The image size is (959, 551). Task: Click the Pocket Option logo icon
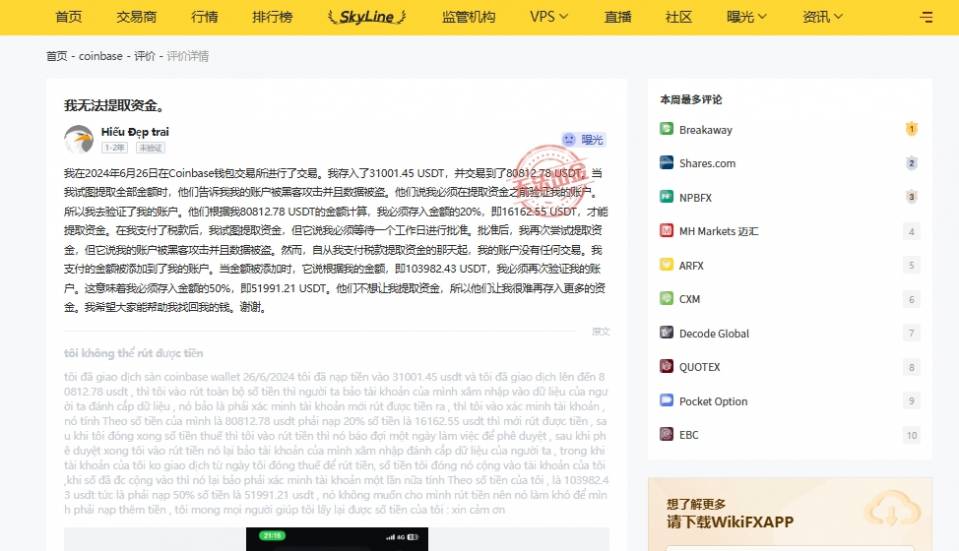coord(667,401)
